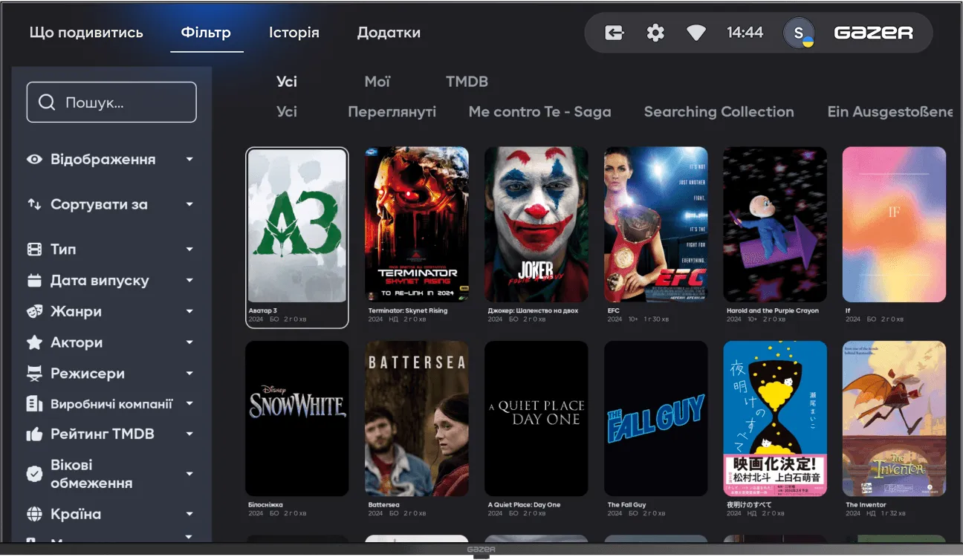This screenshot has height=560, width=963.
Task: Open A Quiet Place: Day One poster
Action: click(536, 419)
